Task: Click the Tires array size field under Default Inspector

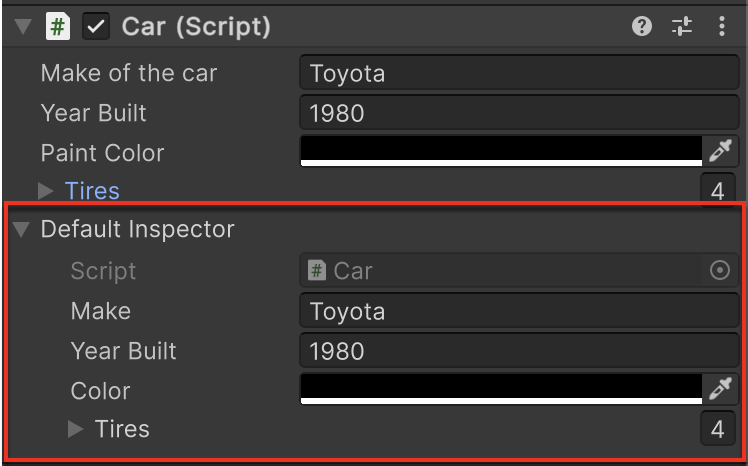Action: (717, 430)
